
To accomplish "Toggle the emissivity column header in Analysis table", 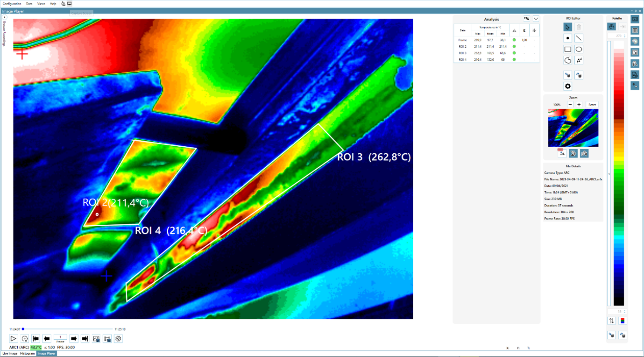I will tap(524, 29).
